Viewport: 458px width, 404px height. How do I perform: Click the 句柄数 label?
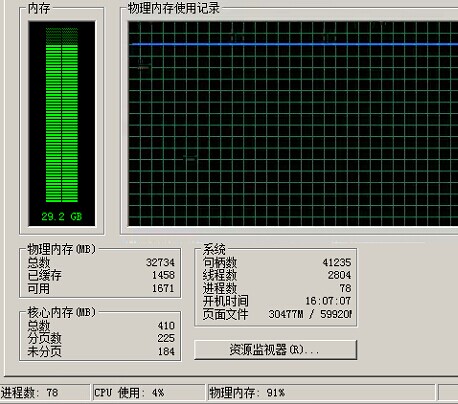[220, 262]
